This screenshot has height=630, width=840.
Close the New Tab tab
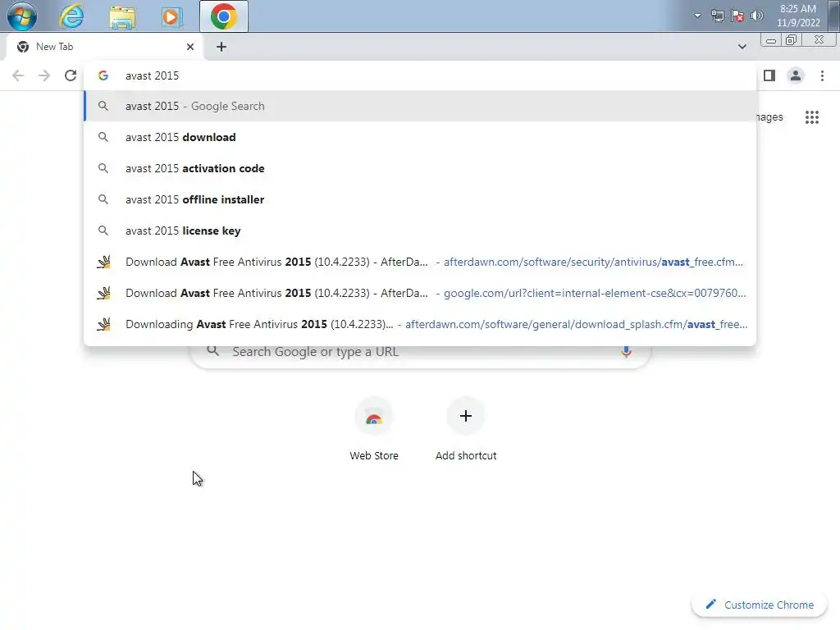pos(190,47)
